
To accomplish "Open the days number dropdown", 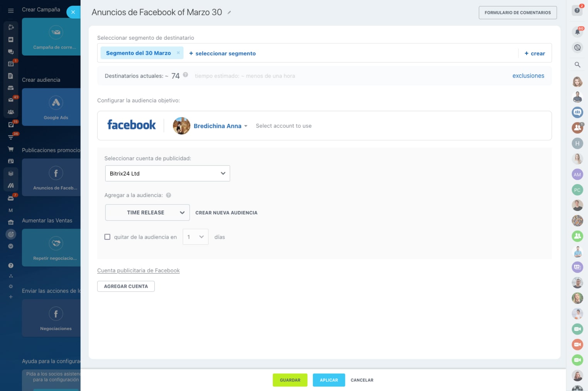I will pyautogui.click(x=195, y=237).
